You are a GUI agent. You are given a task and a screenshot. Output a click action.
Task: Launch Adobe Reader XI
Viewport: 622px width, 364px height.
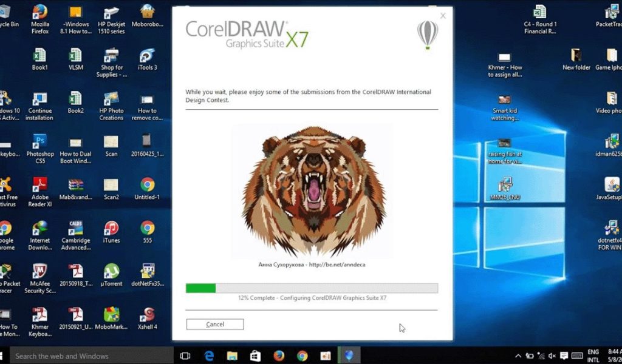[39, 192]
